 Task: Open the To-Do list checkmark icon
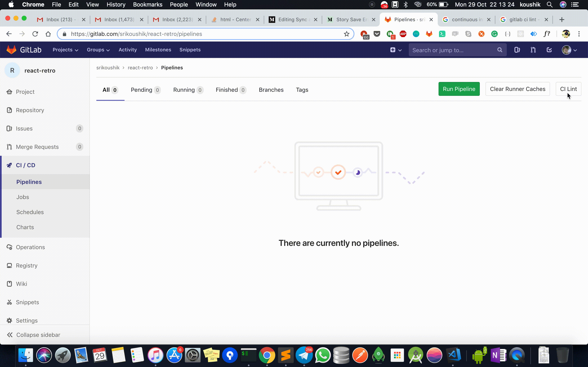549,50
